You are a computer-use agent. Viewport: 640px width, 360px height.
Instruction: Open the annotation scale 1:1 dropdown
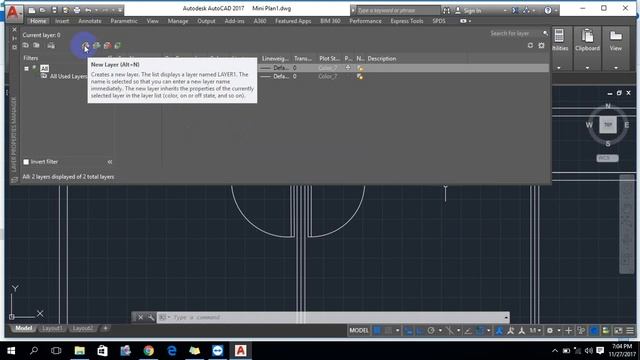coord(535,331)
